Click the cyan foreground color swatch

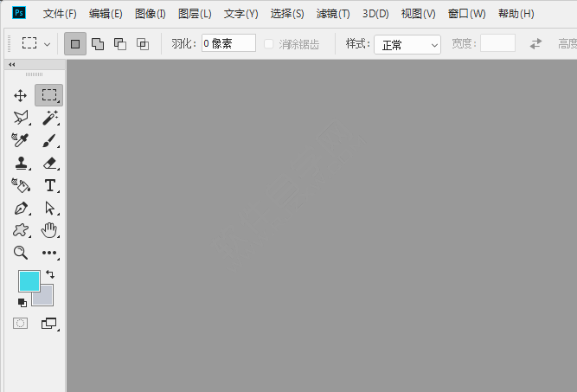tap(29, 280)
